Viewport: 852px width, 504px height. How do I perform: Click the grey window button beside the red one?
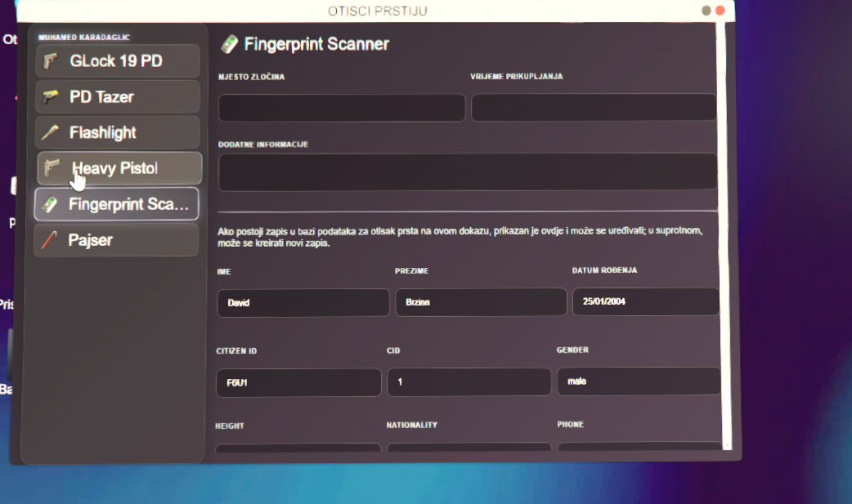pyautogui.click(x=706, y=11)
